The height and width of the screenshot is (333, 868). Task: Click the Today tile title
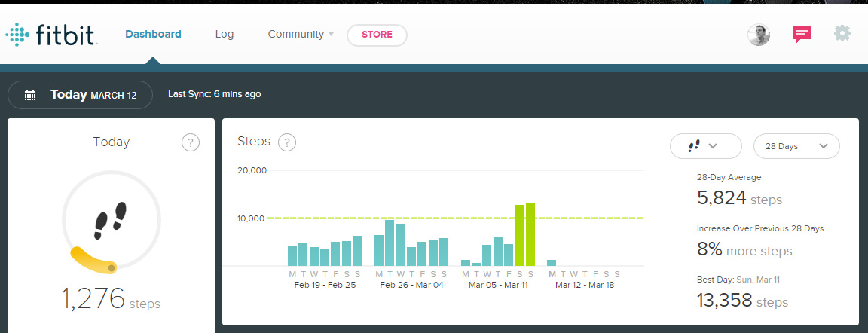pyautogui.click(x=112, y=142)
